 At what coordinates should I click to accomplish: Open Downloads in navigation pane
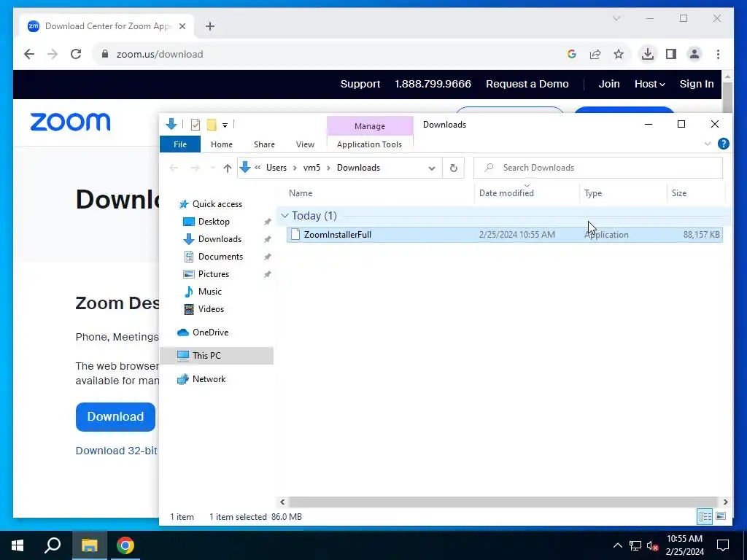pos(220,239)
